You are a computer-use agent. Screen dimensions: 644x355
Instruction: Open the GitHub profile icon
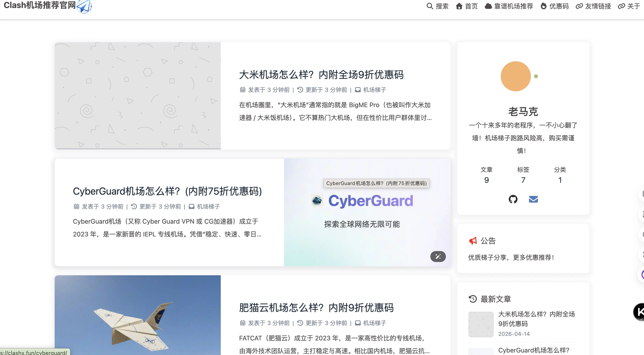pyautogui.click(x=513, y=199)
